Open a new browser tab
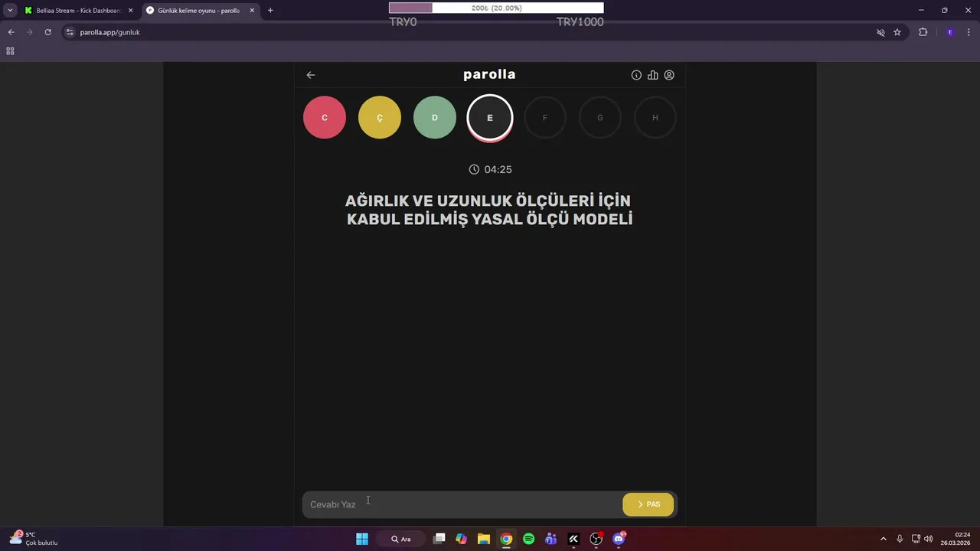 [270, 11]
